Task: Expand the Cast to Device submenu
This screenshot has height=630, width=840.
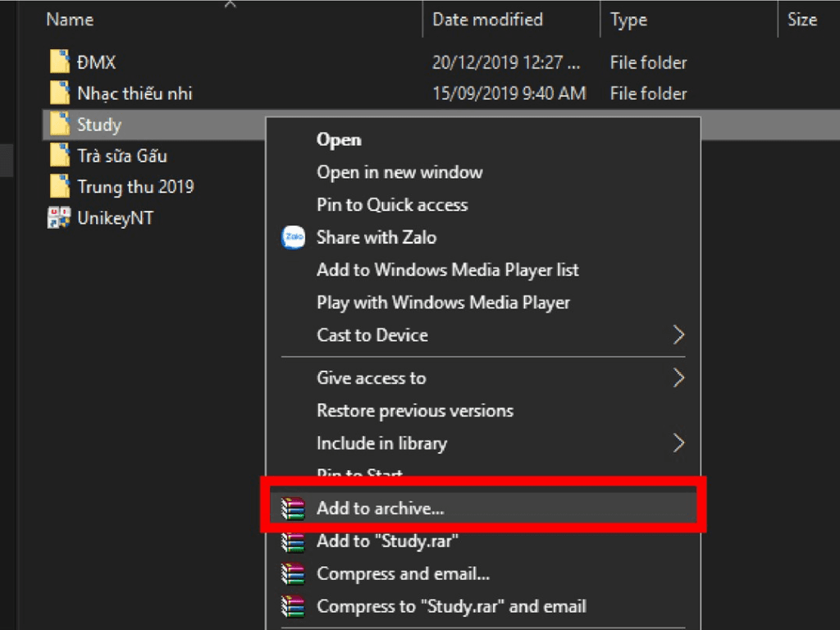Action: (678, 335)
